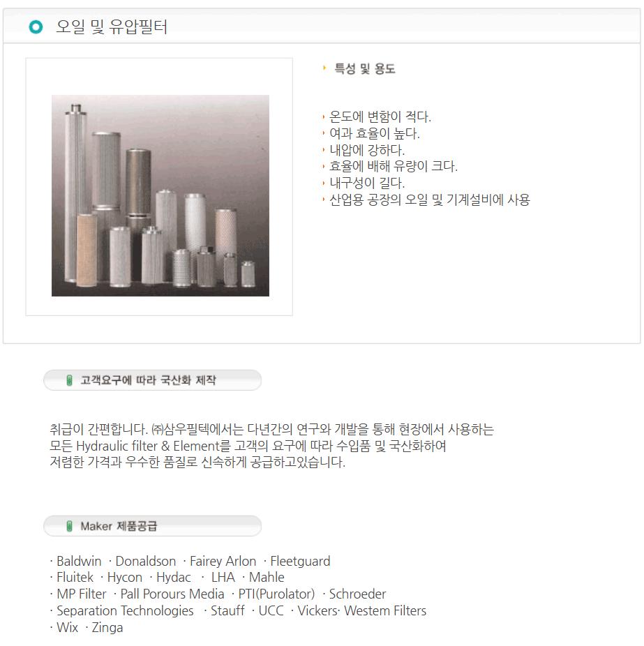Click green icon in Maker 제품공급 label
This screenshot has height=646, width=644.
[x=70, y=526]
